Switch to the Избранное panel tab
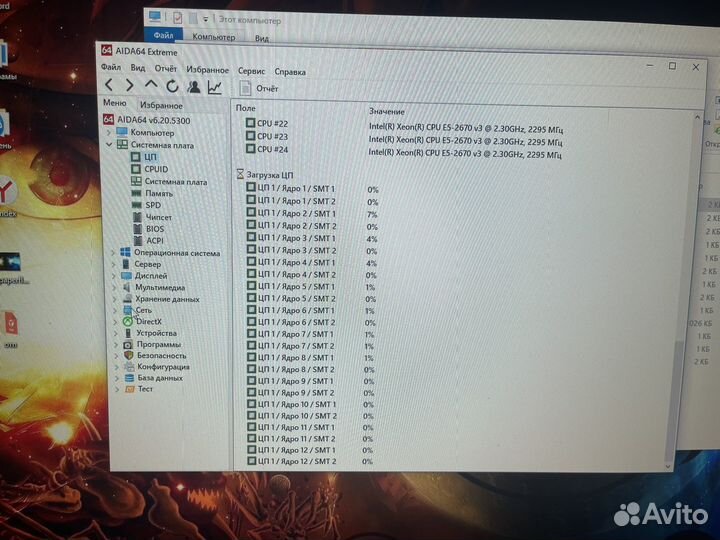This screenshot has height=540, width=720. 161,104
